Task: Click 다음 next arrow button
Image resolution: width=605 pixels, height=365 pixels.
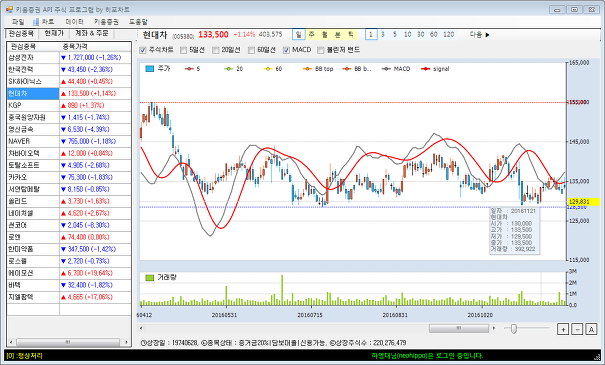Action: coord(479,34)
